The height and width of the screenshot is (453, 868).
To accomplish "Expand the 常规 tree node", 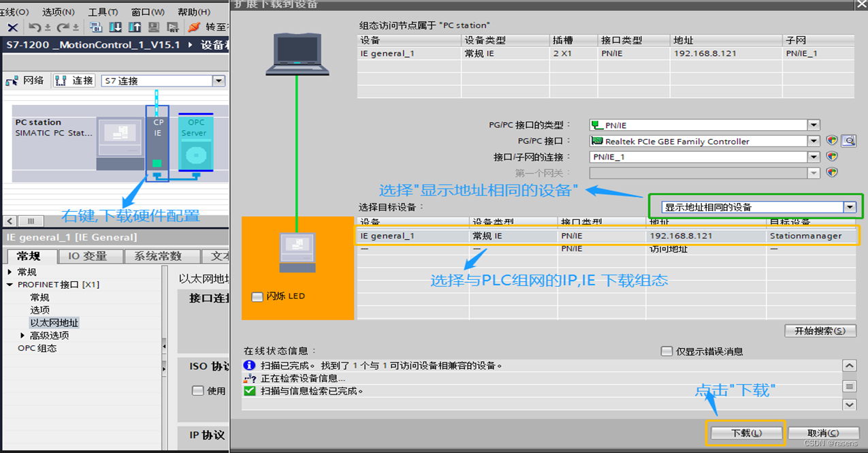I will (x=10, y=272).
